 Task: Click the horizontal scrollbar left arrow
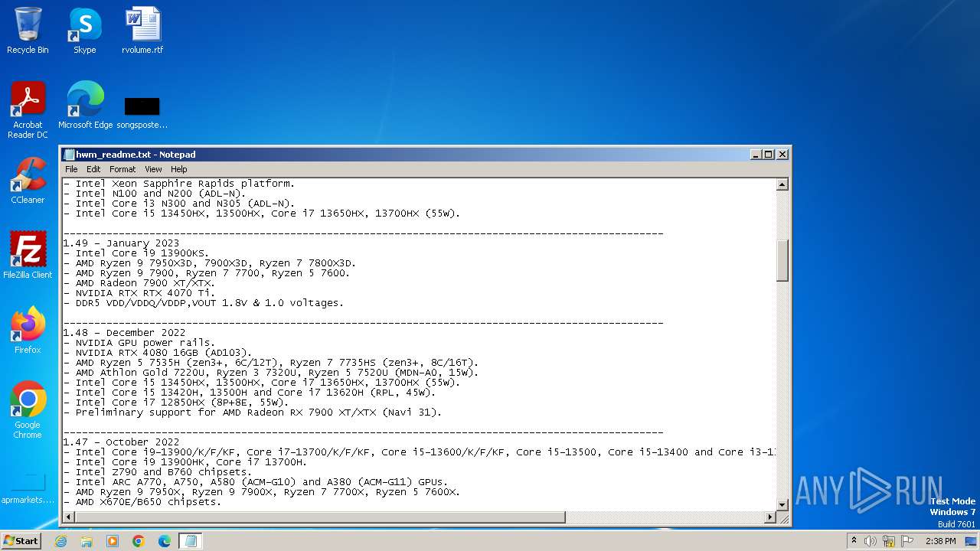click(x=69, y=517)
